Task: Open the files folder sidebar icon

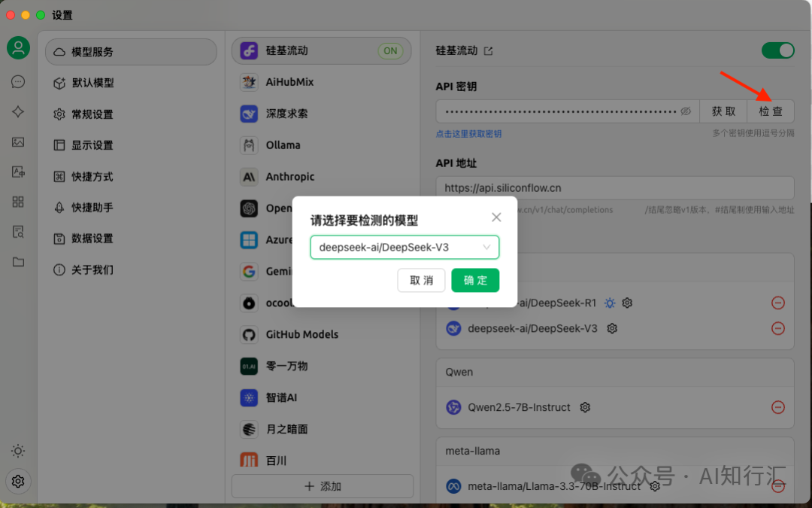Action: [18, 262]
